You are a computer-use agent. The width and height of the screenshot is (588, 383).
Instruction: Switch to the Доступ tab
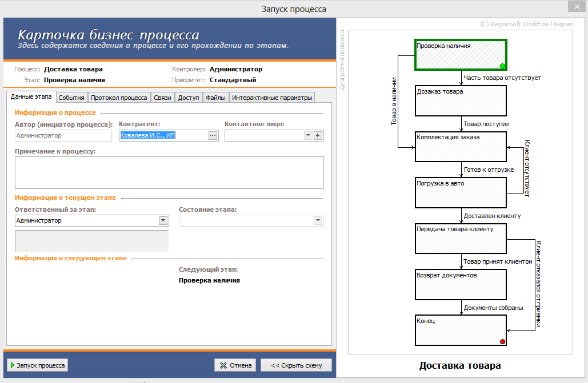click(189, 97)
